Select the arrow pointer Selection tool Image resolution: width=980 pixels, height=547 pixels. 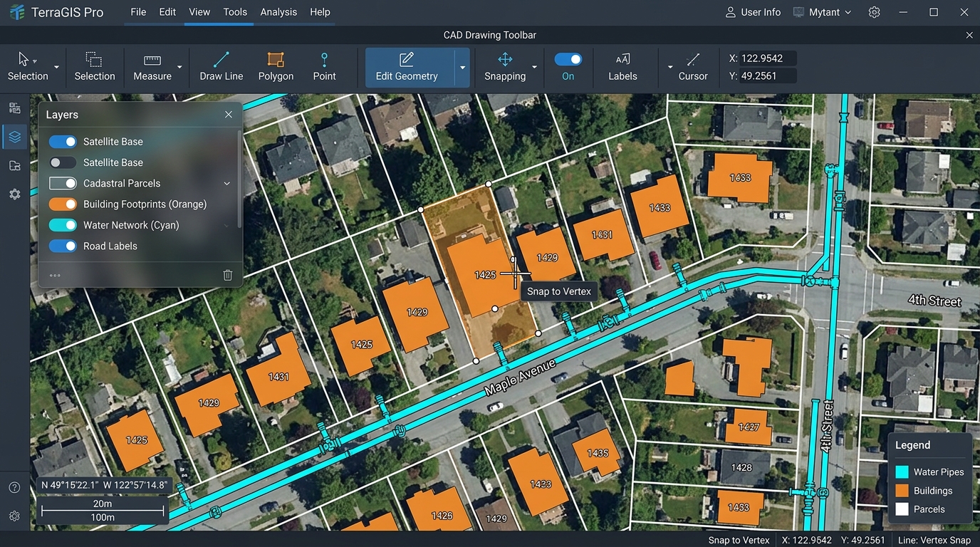coord(28,66)
